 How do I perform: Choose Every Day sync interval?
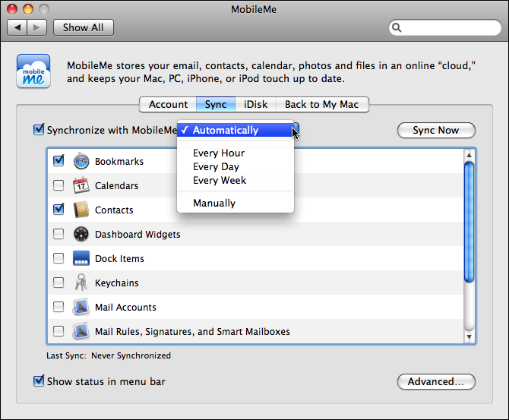[236, 166]
